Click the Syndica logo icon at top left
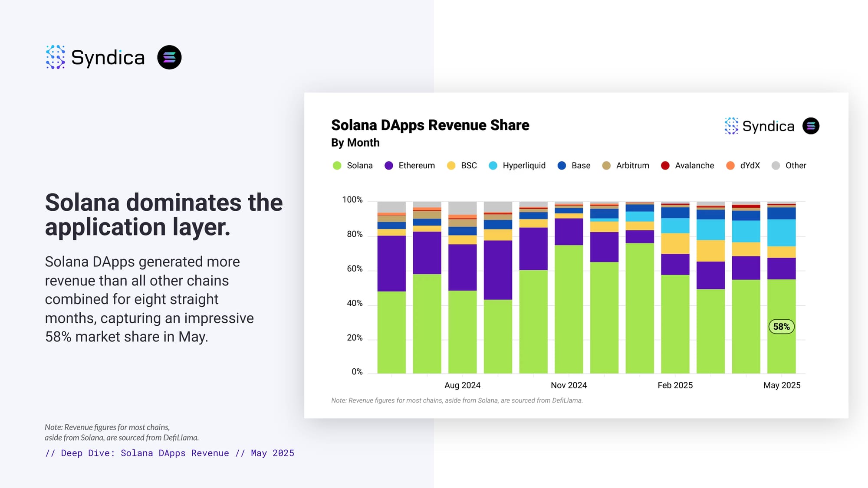This screenshot has width=868, height=488. coord(56,57)
